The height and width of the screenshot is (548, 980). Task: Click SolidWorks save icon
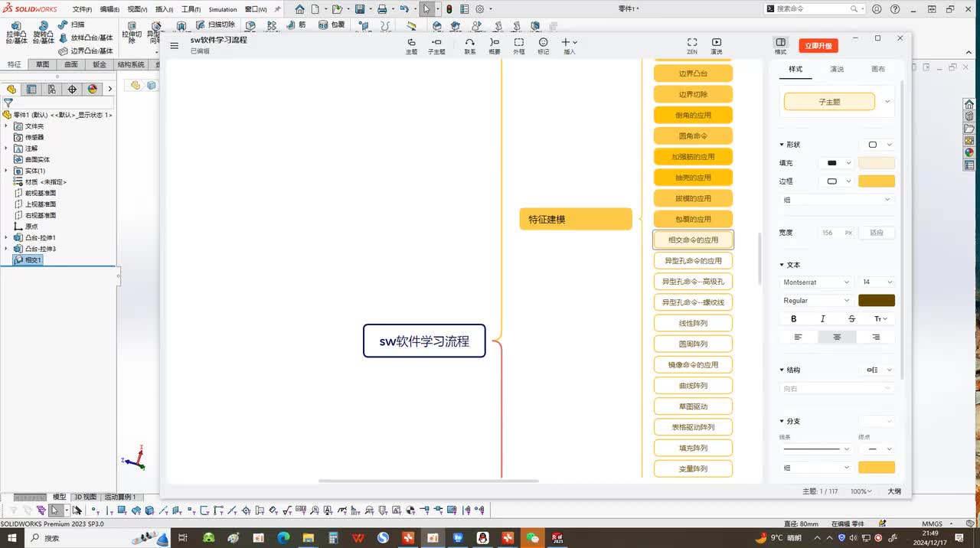pyautogui.click(x=359, y=9)
